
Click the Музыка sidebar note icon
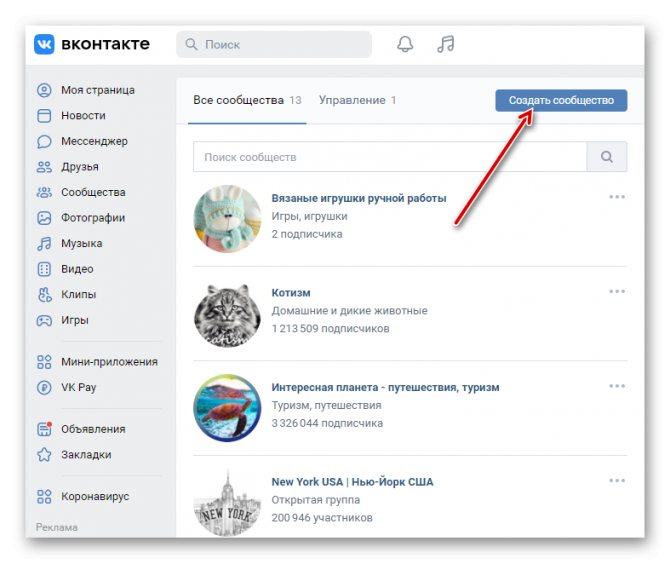click(44, 244)
